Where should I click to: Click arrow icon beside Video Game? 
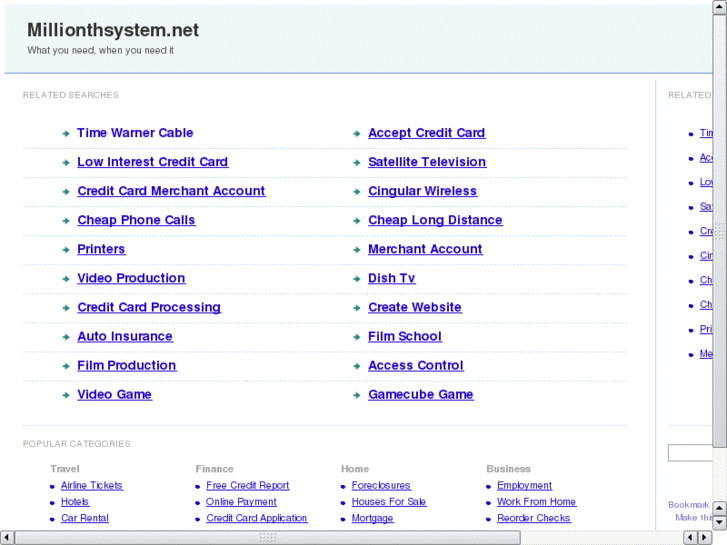click(x=66, y=395)
